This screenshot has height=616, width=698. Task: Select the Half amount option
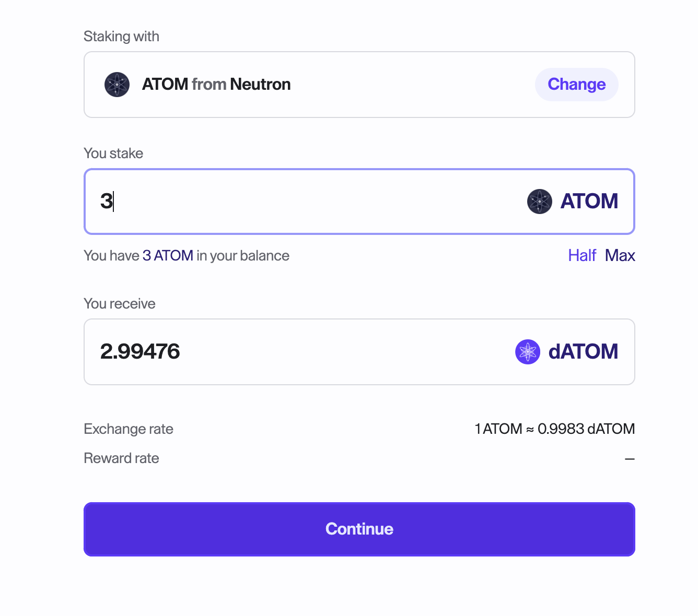(x=582, y=255)
